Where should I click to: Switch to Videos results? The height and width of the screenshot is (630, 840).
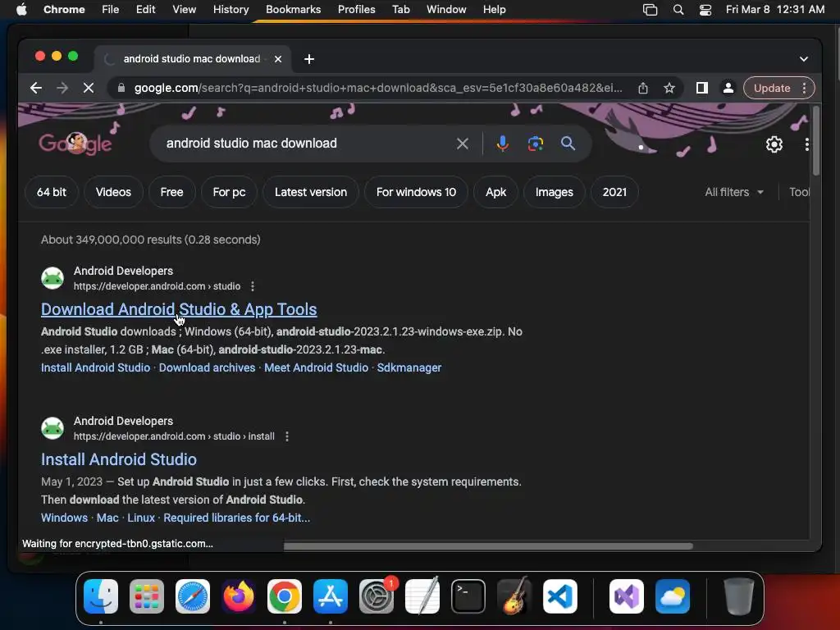click(x=113, y=192)
